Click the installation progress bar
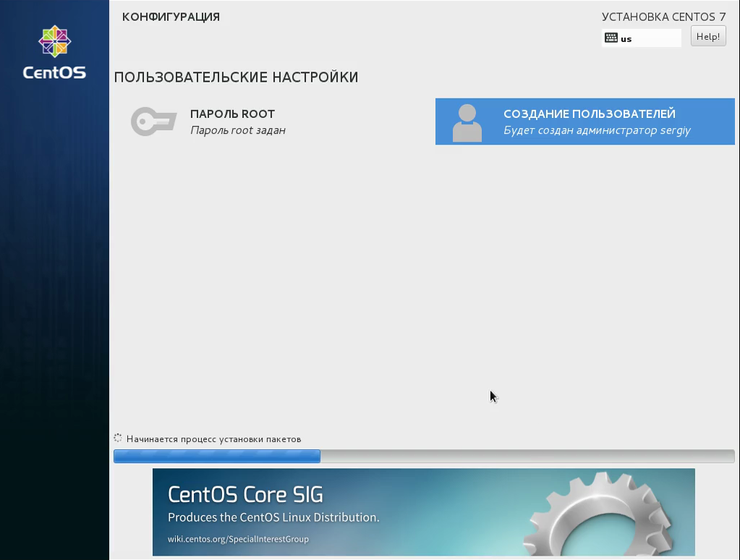Image resolution: width=740 pixels, height=560 pixels. (424, 456)
